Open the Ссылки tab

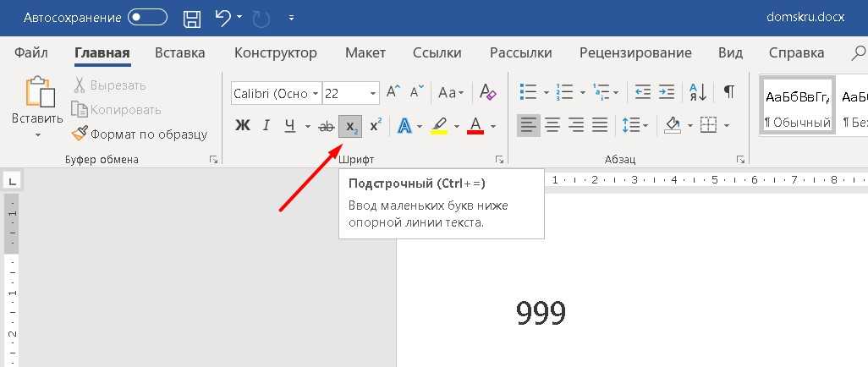point(437,53)
